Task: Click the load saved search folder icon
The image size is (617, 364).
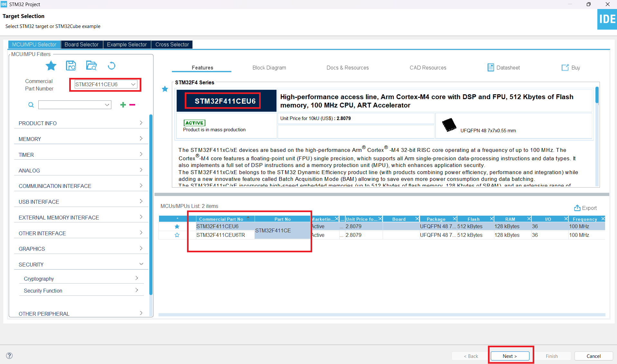Action: (x=91, y=66)
